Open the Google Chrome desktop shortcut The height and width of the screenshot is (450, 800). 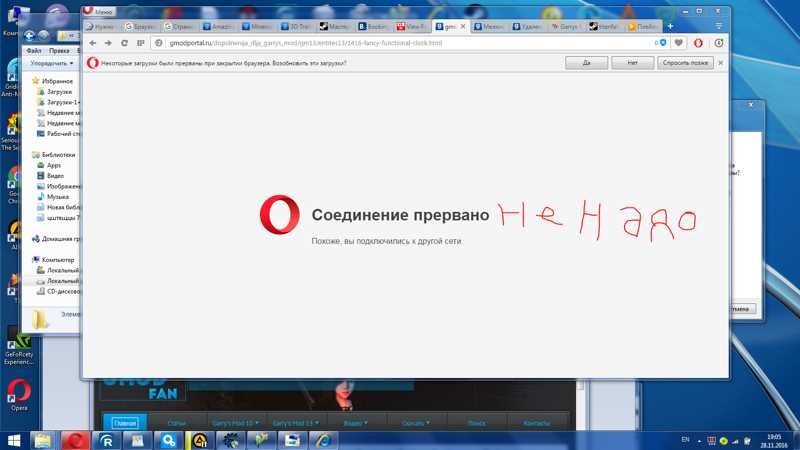pos(14,185)
